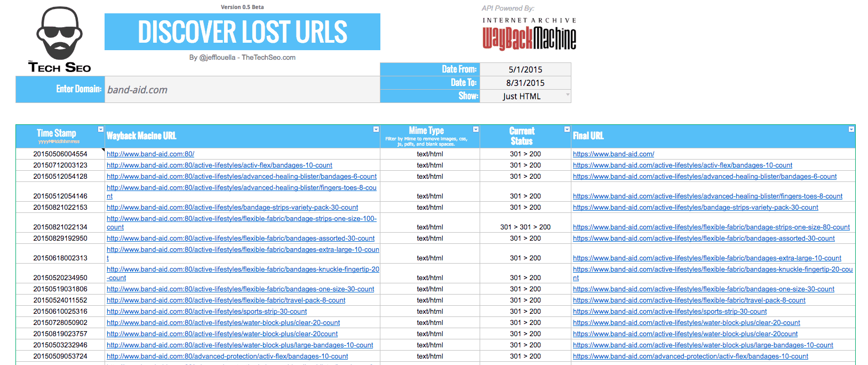This screenshot has height=365, width=868.
Task: Click the Internet Archive Wayback Machine logo
Action: click(529, 34)
